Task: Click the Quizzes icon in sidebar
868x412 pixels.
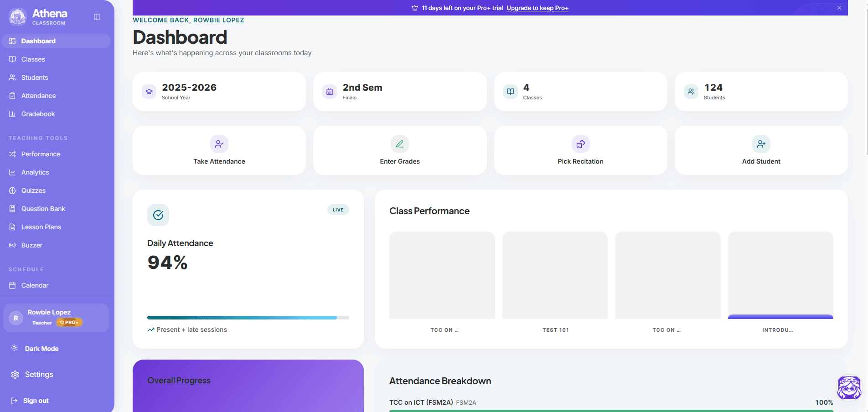Action: pyautogui.click(x=12, y=191)
